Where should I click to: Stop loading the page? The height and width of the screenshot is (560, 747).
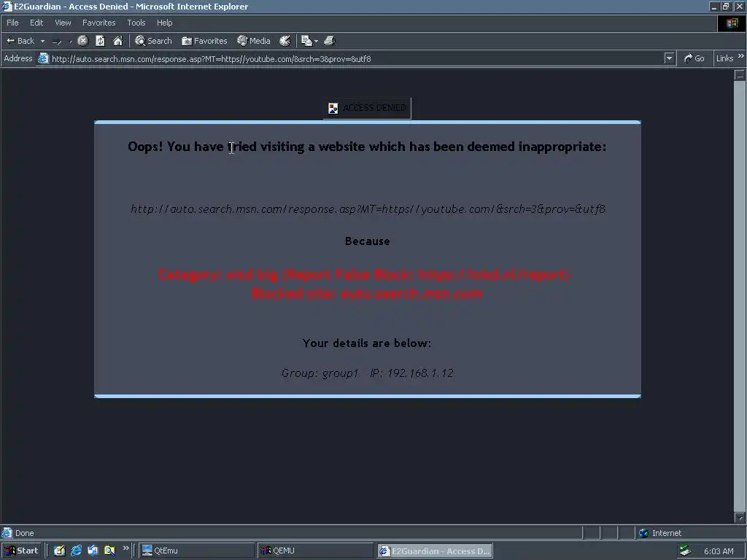pyautogui.click(x=83, y=41)
